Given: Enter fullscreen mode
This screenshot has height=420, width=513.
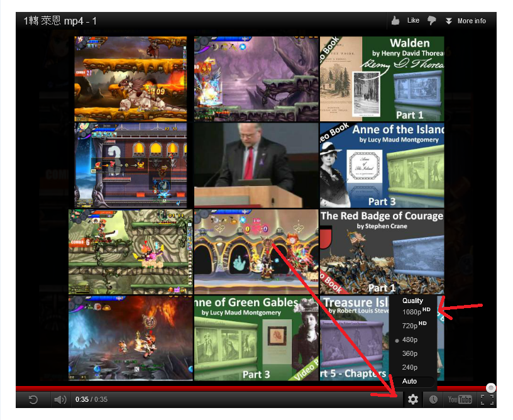Looking at the screenshot, I should coord(487,399).
